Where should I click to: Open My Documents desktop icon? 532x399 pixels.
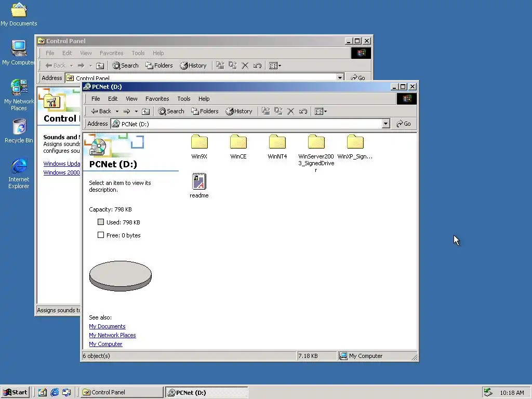[19, 15]
